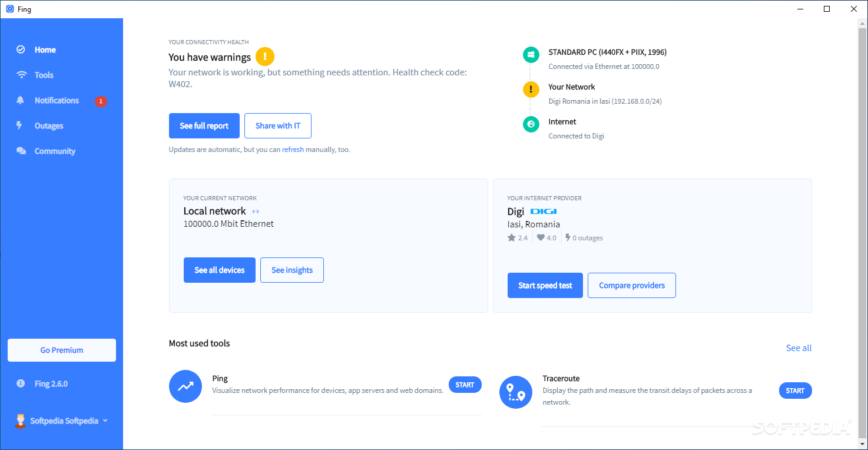Open See insights for local network

click(292, 270)
